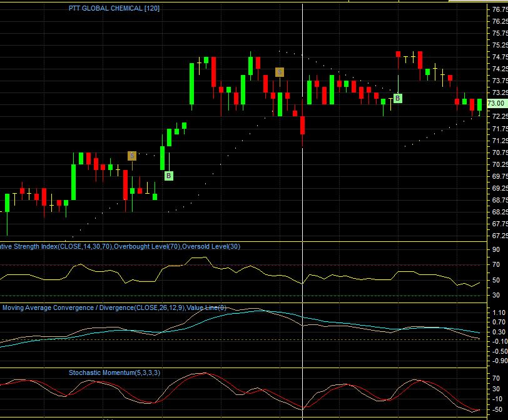This screenshot has height=420, width=508.
Task: Click the Sell 'S' marker near 74.25 price level
Action: [x=280, y=72]
